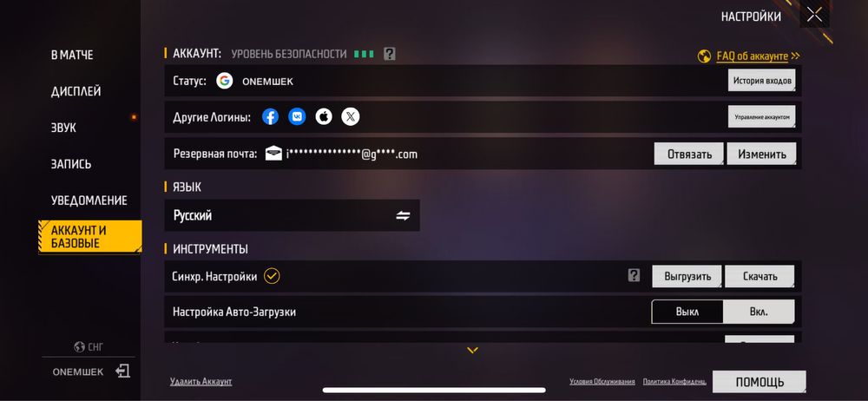Set Настройка Авто-Загрузки to Выкл
868x401 pixels.
pos(687,312)
